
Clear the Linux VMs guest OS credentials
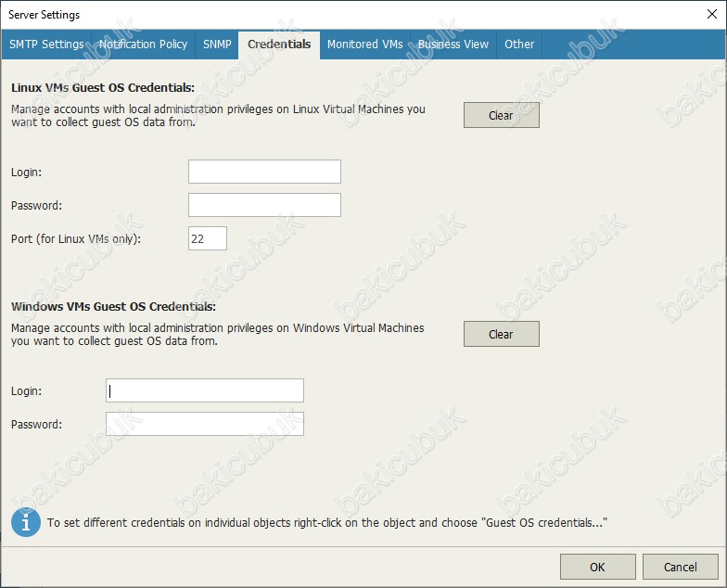coord(501,115)
